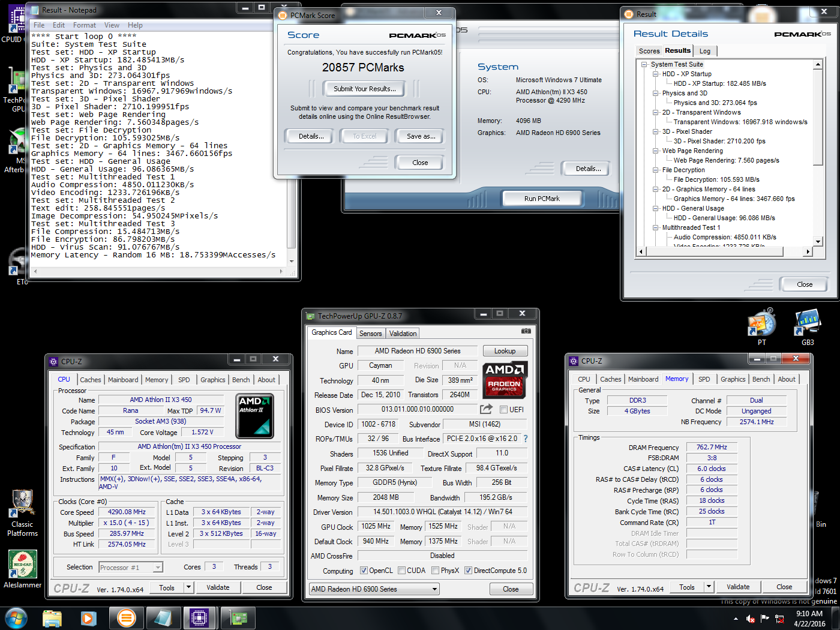Click Result Details horizontal scrollbar right arrow
Viewport: 840px width, 630px height.
pos(808,251)
